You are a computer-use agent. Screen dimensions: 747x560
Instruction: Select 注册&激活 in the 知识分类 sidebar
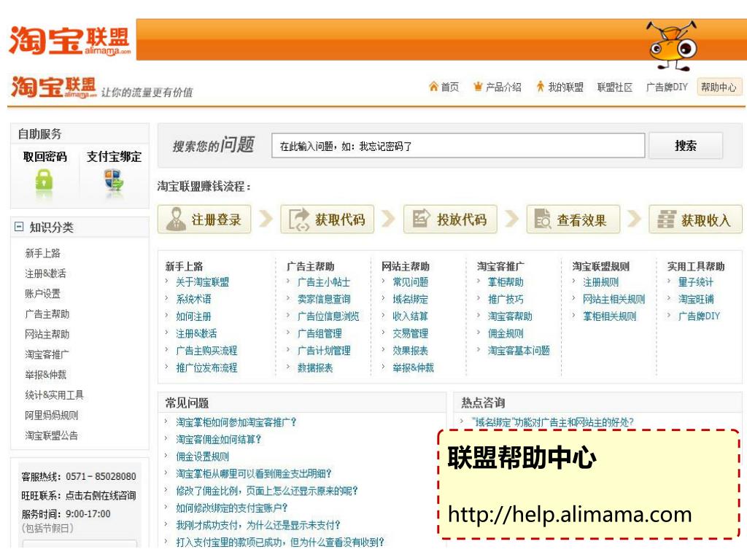46,274
